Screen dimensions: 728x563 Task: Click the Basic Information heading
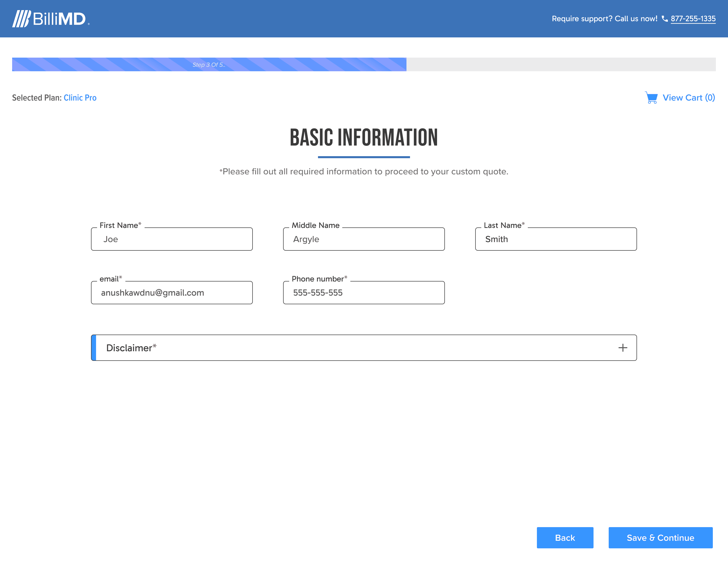coord(364,137)
